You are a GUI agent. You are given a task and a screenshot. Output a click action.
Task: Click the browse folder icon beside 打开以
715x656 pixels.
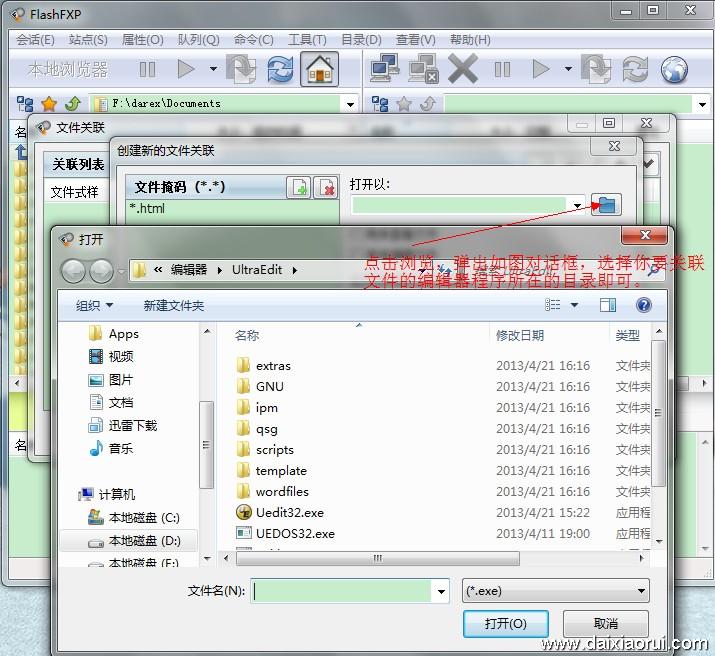(606, 205)
